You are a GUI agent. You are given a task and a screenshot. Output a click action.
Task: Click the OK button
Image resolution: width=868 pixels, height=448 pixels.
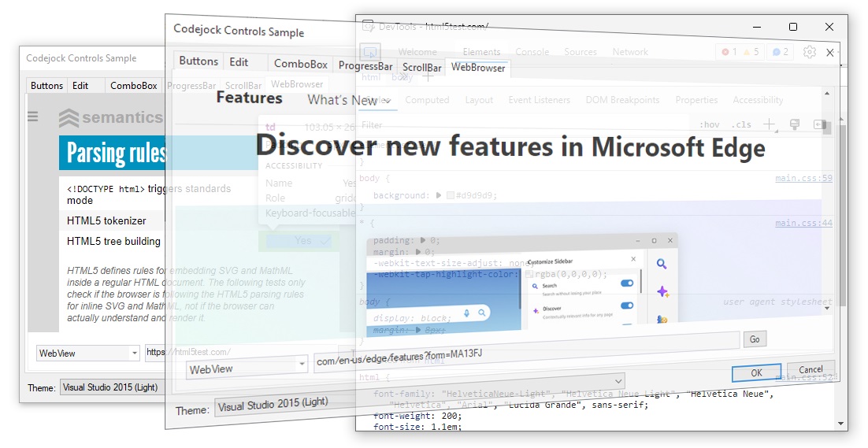(x=756, y=372)
